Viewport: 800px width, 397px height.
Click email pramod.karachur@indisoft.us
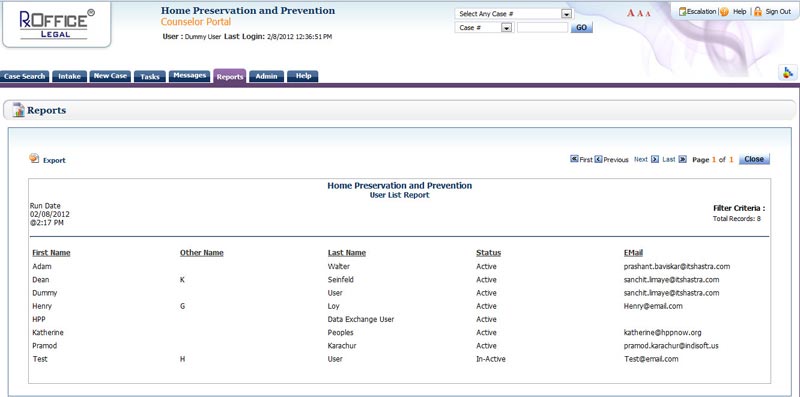coord(671,346)
